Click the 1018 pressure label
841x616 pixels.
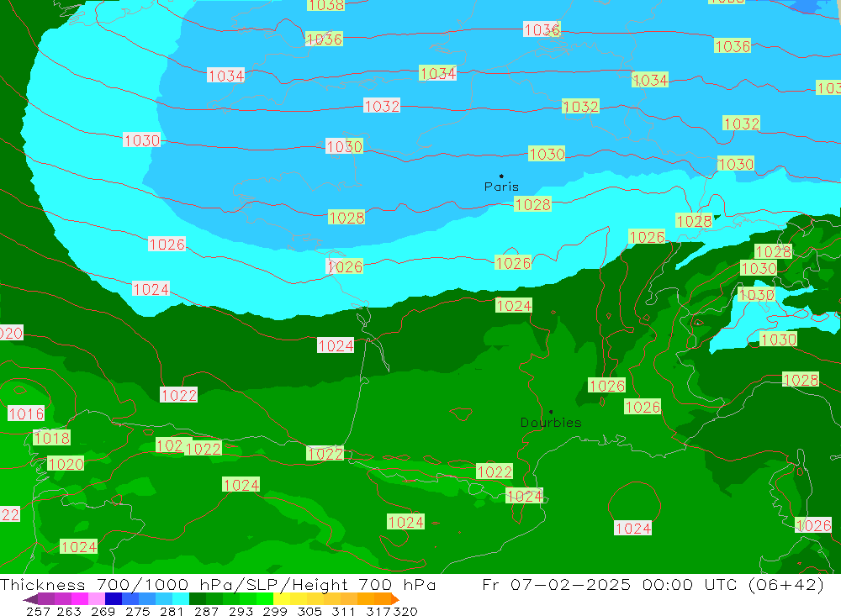coord(51,438)
